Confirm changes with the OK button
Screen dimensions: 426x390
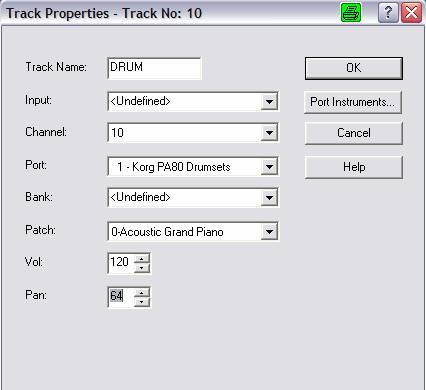[354, 68]
